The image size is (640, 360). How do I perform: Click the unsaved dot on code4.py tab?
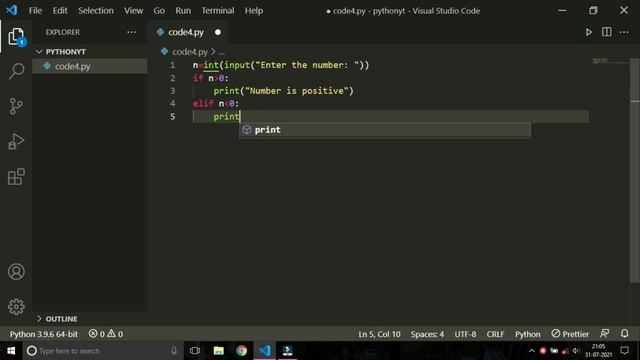[218, 32]
